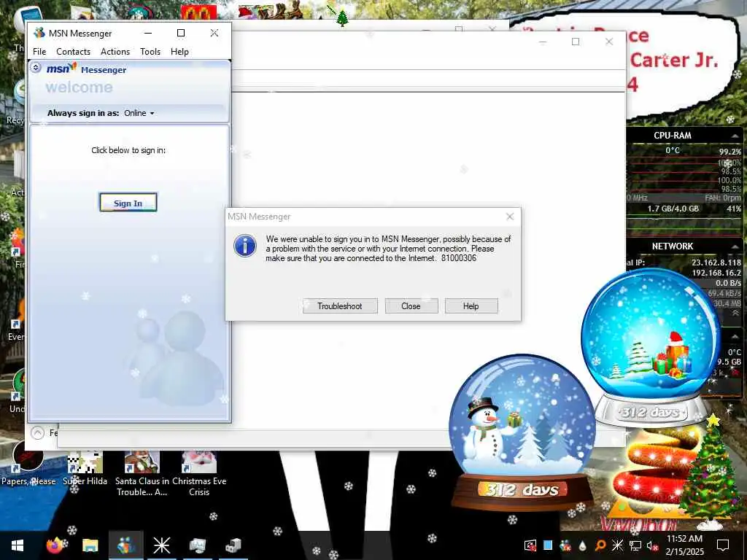The height and width of the screenshot is (560, 747).
Task: Click the snowman snow globe countdown gadget
Action: point(522,431)
